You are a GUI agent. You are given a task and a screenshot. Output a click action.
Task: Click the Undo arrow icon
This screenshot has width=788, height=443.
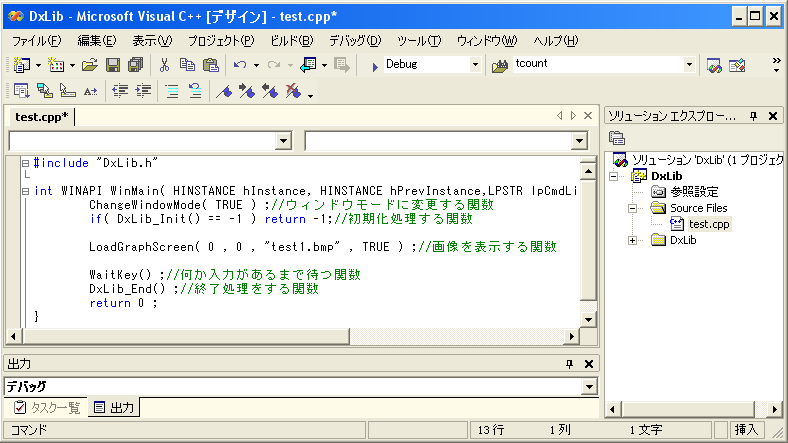tap(240, 65)
